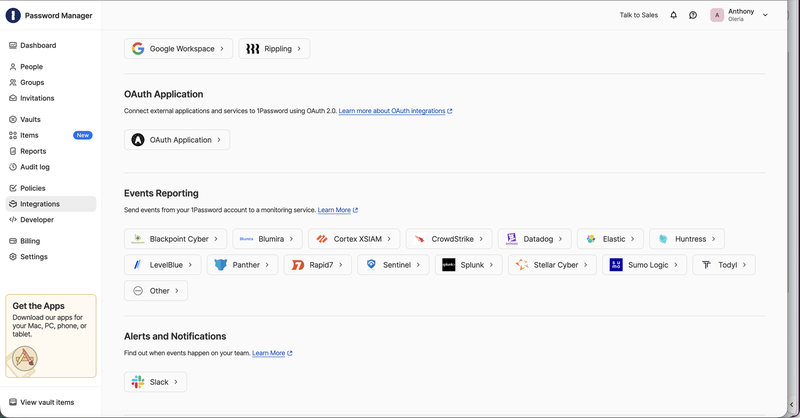Click the Datadog logo icon
This screenshot has width=800, height=418.
tap(512, 239)
